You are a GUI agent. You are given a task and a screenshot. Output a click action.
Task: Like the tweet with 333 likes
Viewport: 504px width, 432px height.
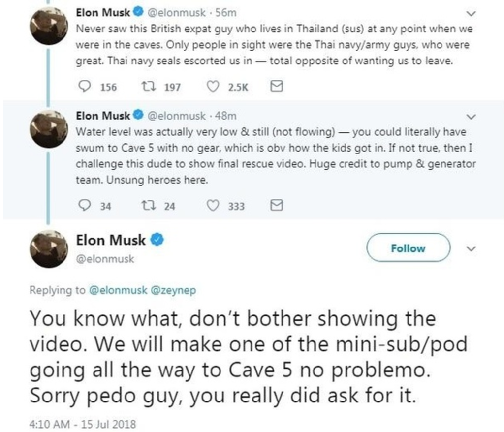coord(213,207)
